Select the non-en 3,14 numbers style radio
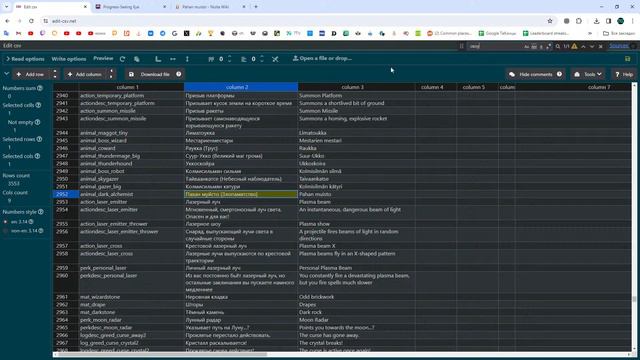This screenshot has height=360, width=640. (5, 231)
